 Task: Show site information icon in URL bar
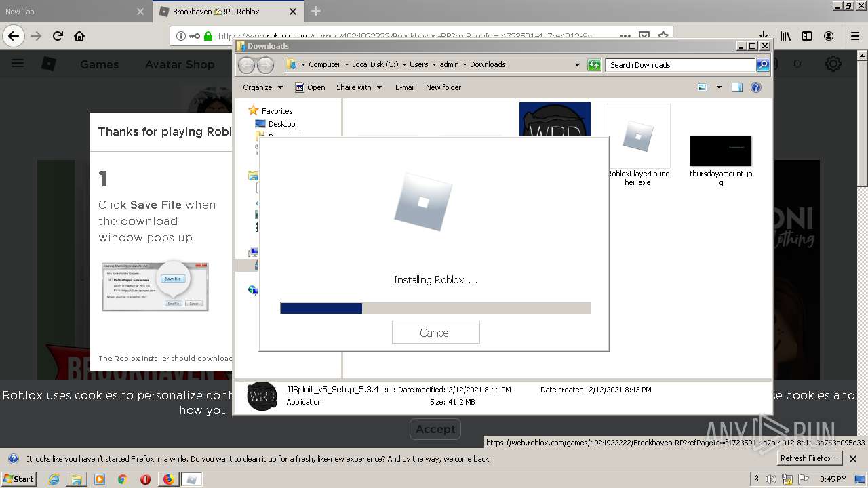181,36
